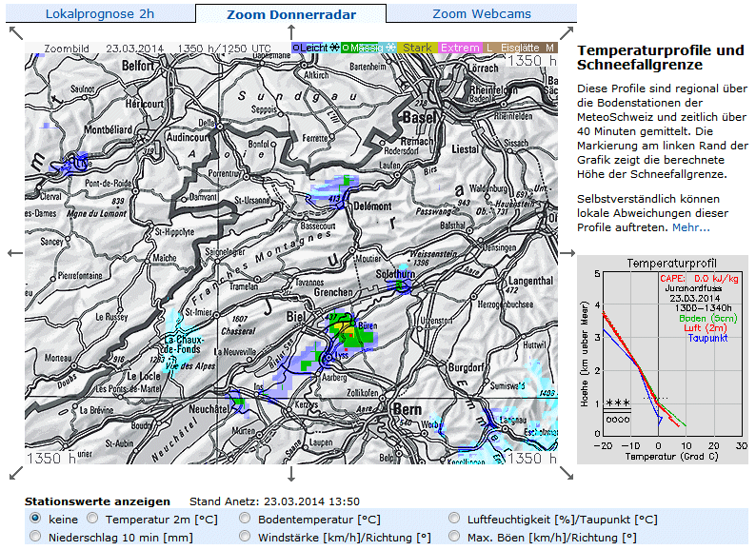
Task: Pick 'Windstärke [km/h]/Richtung' radio button
Action: 245,537
